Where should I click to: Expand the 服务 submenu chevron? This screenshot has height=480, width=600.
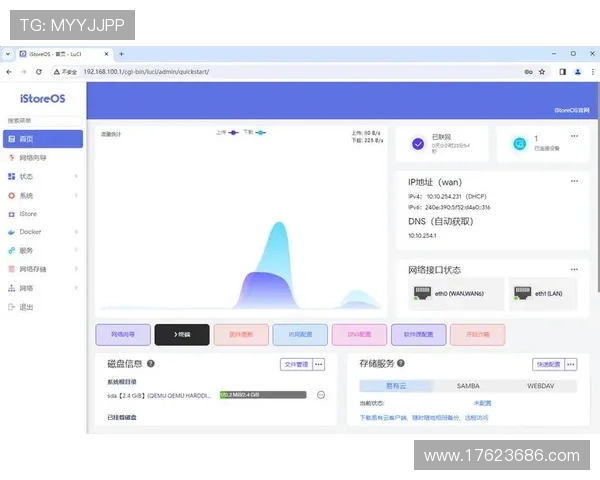(x=76, y=250)
